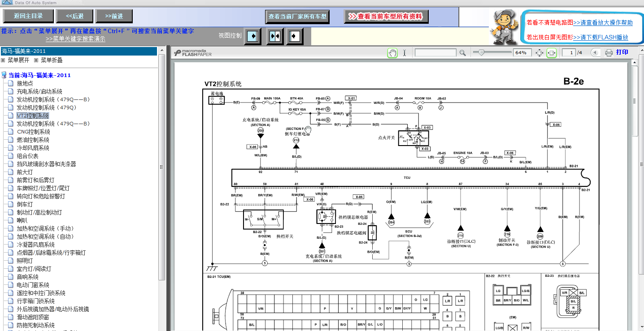Click the magnifier search icon
644x331 pixels.
tap(463, 53)
